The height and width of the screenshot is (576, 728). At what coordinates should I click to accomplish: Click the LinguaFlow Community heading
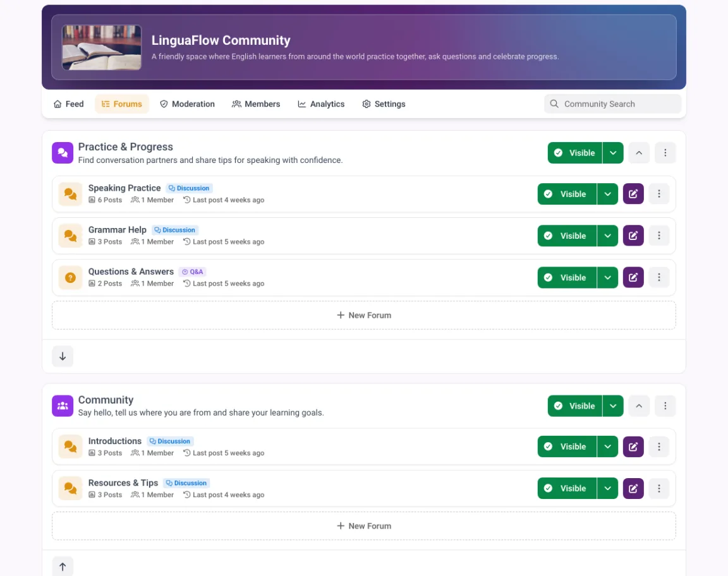pos(221,40)
